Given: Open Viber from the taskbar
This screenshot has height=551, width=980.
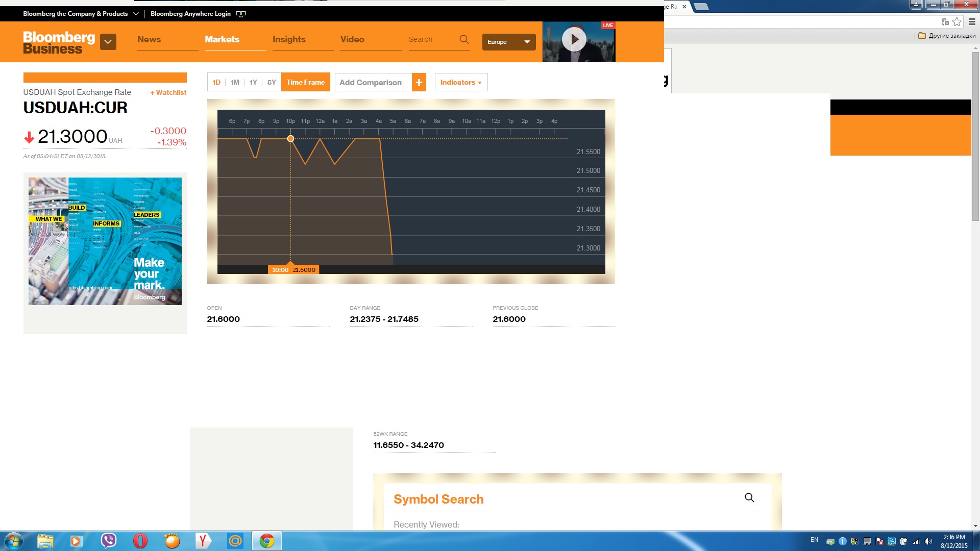Looking at the screenshot, I should point(108,540).
